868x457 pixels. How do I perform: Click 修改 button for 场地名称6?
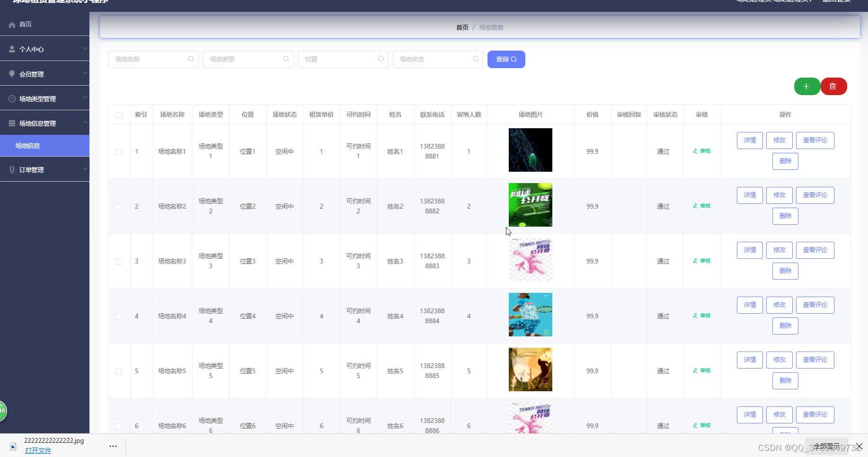point(779,415)
